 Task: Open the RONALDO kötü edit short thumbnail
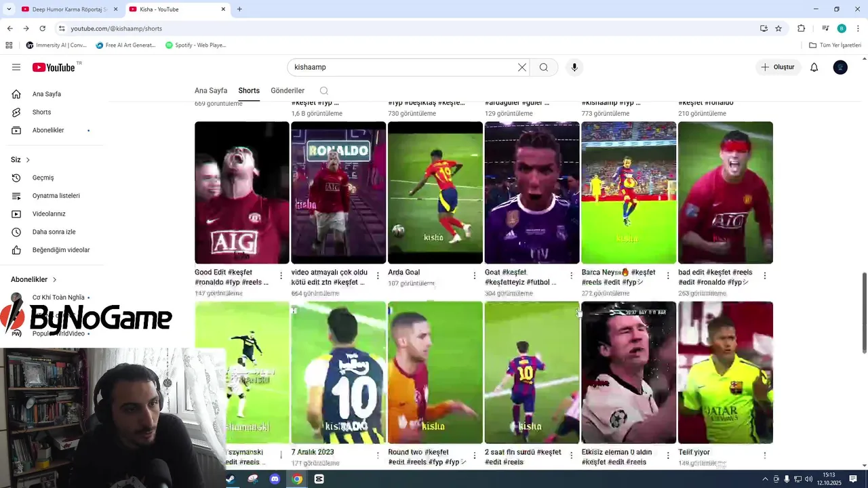coord(338,192)
